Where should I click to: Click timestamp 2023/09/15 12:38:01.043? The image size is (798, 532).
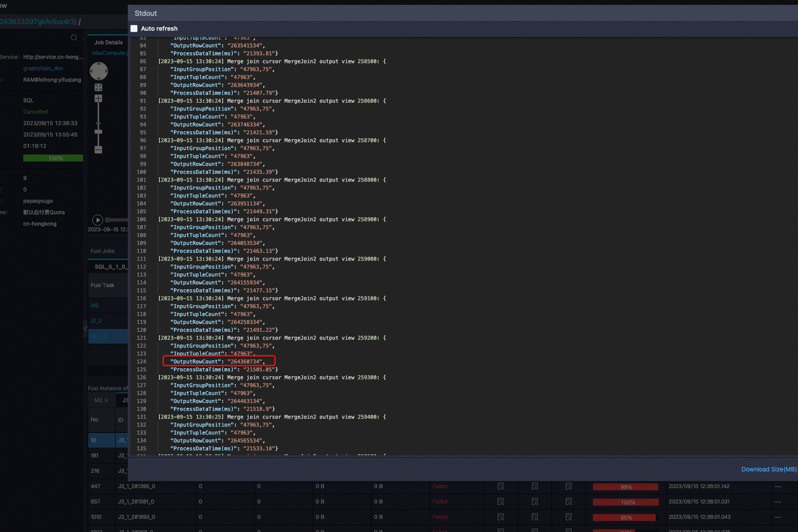pyautogui.click(x=700, y=517)
